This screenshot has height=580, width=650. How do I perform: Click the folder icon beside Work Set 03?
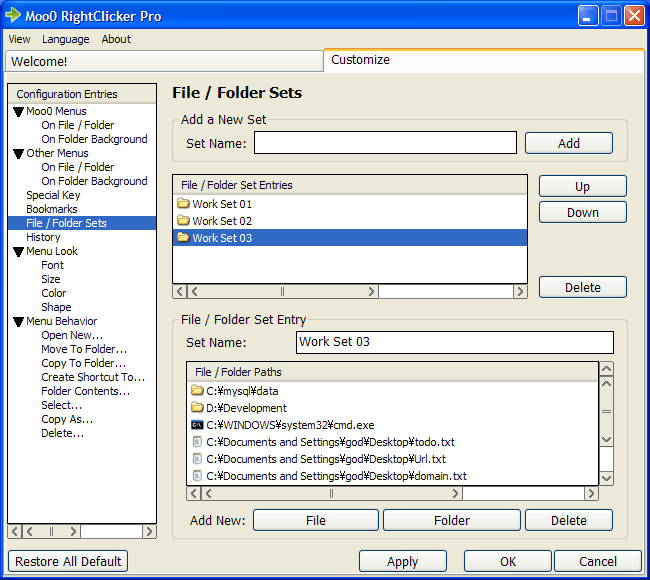183,238
